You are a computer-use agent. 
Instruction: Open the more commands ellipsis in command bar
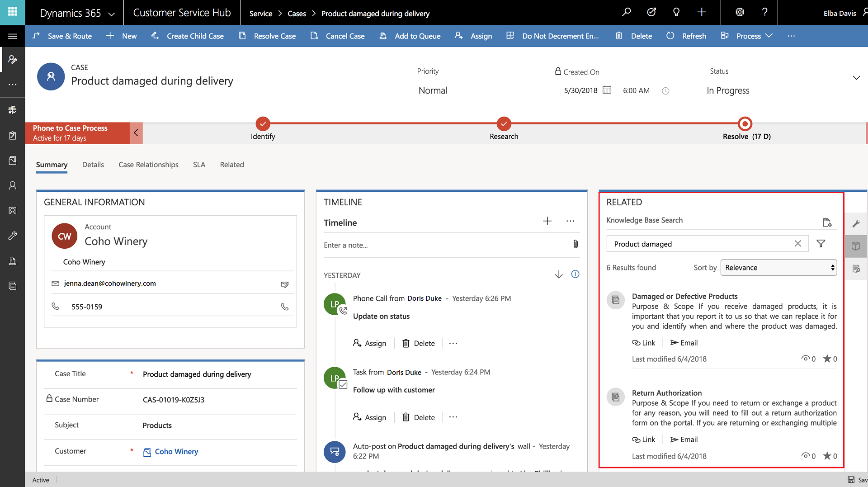[791, 36]
